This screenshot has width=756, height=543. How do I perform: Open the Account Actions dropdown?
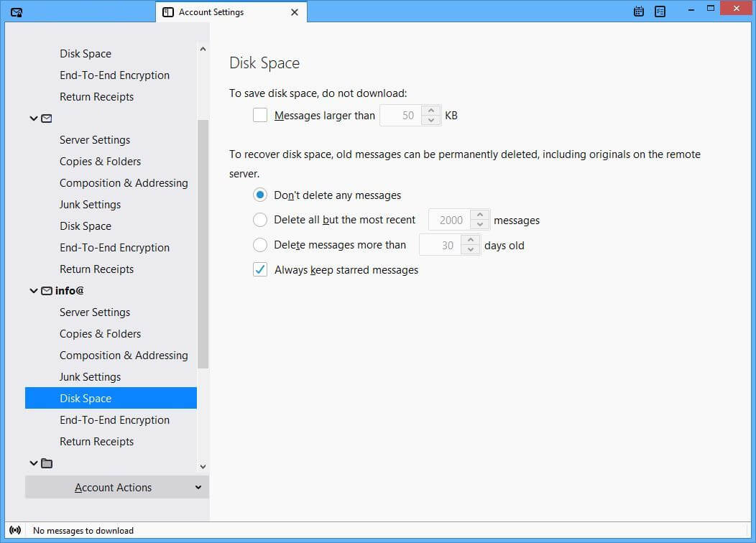pos(117,487)
